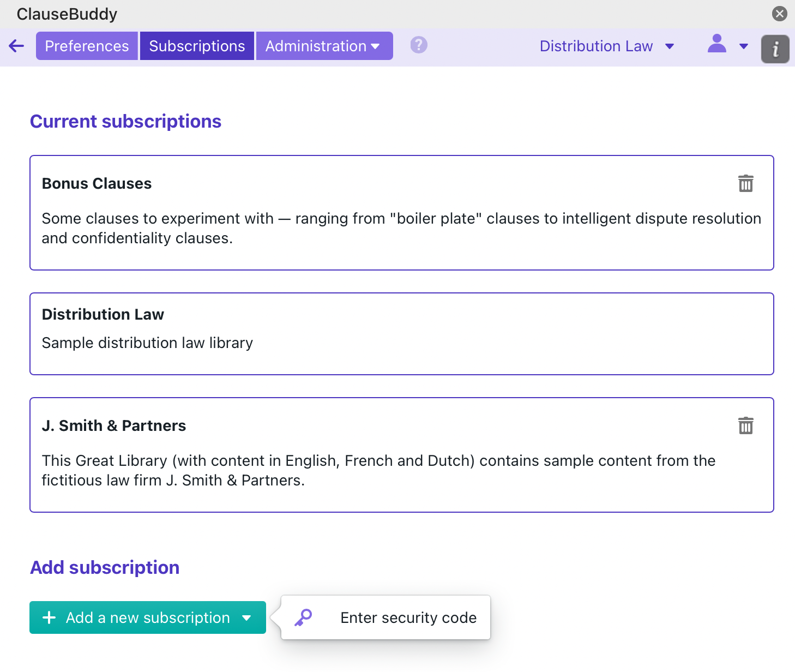
Task: Expand the Administration menu
Action: click(324, 46)
